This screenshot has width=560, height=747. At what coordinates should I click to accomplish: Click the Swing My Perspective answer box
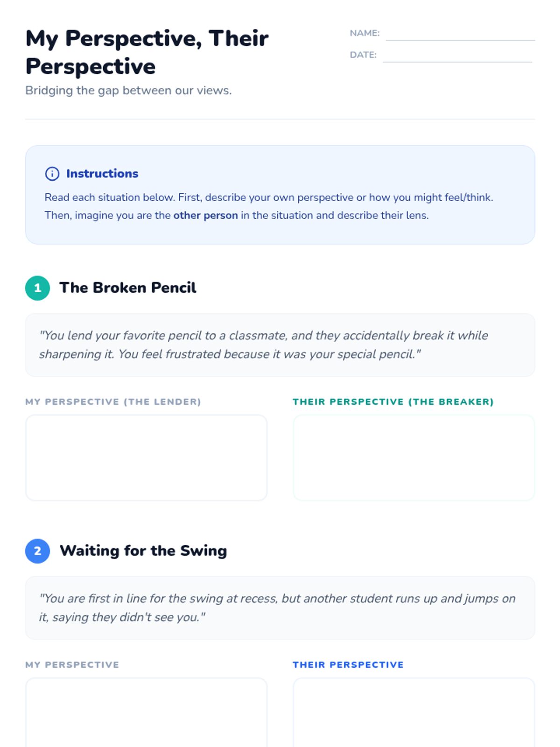[x=147, y=712]
